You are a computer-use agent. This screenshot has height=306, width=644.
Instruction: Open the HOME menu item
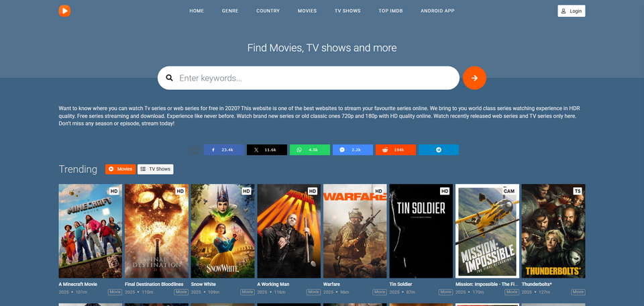[197, 11]
